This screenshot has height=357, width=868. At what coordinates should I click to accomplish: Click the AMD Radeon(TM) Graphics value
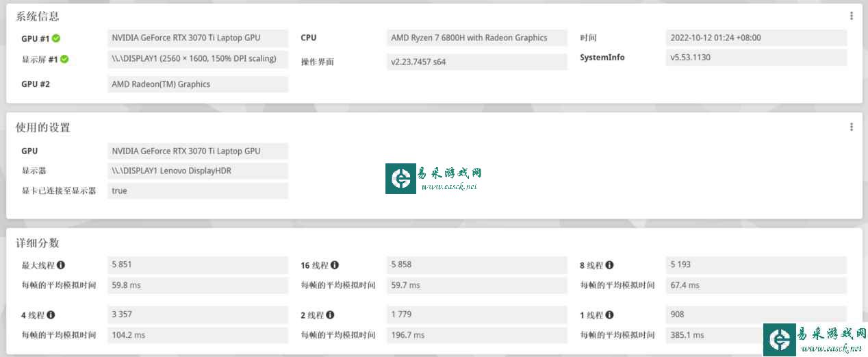click(198, 84)
